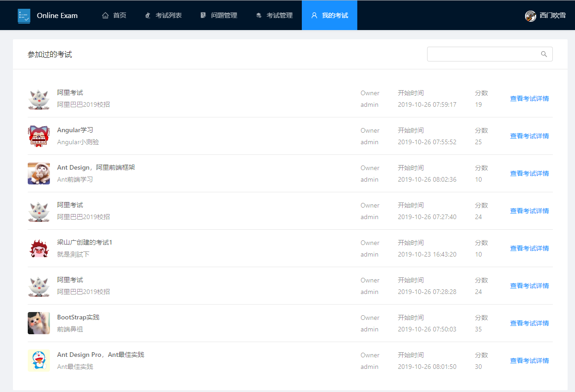
Task: Click the title Ant Design，阿里前端框架
Action: 96,167
